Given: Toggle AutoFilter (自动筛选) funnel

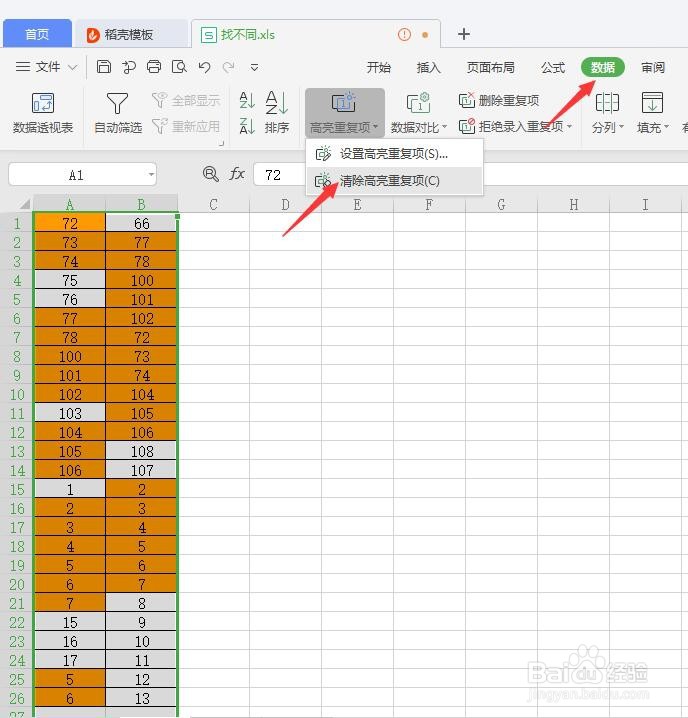Looking at the screenshot, I should pos(118,113).
